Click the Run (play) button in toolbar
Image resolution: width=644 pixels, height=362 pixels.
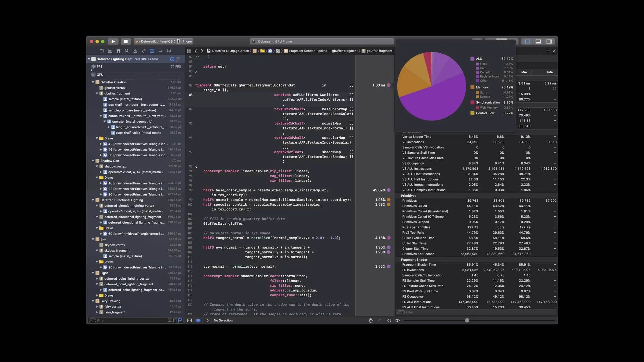click(x=113, y=41)
